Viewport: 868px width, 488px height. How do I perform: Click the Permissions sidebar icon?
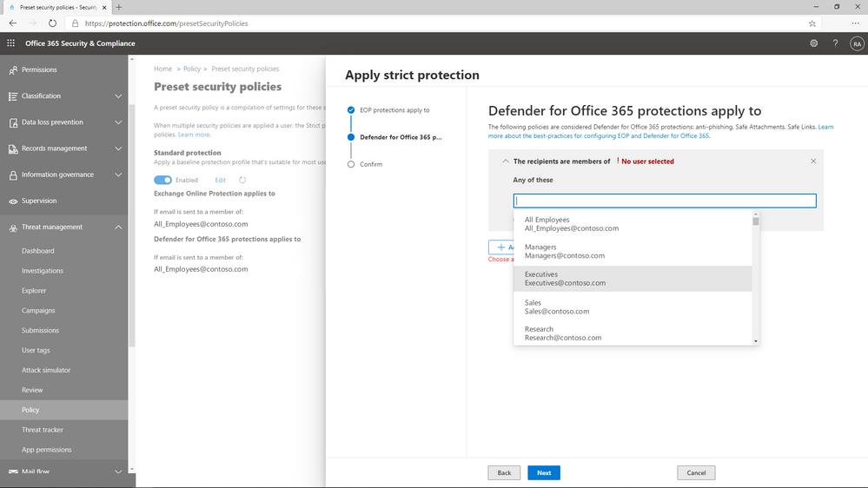(13, 70)
